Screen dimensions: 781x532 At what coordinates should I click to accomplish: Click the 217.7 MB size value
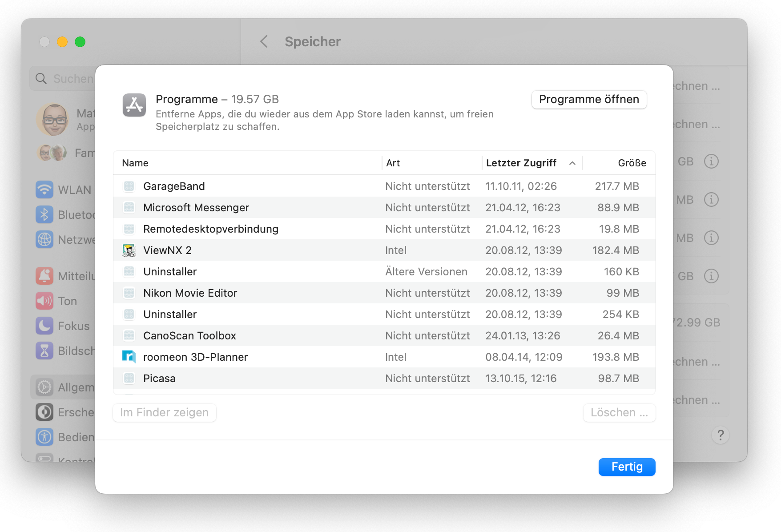pyautogui.click(x=617, y=186)
